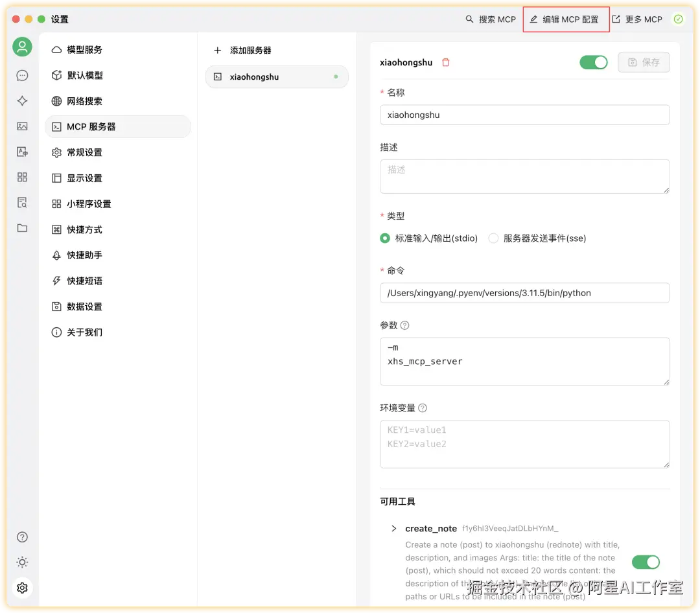Select the 服务器发送事件(sse) radio option

(493, 238)
